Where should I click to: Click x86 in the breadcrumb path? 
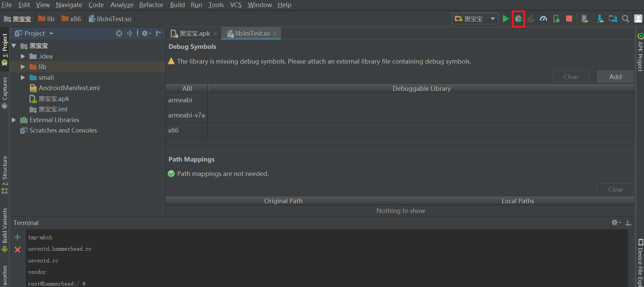[x=71, y=19]
